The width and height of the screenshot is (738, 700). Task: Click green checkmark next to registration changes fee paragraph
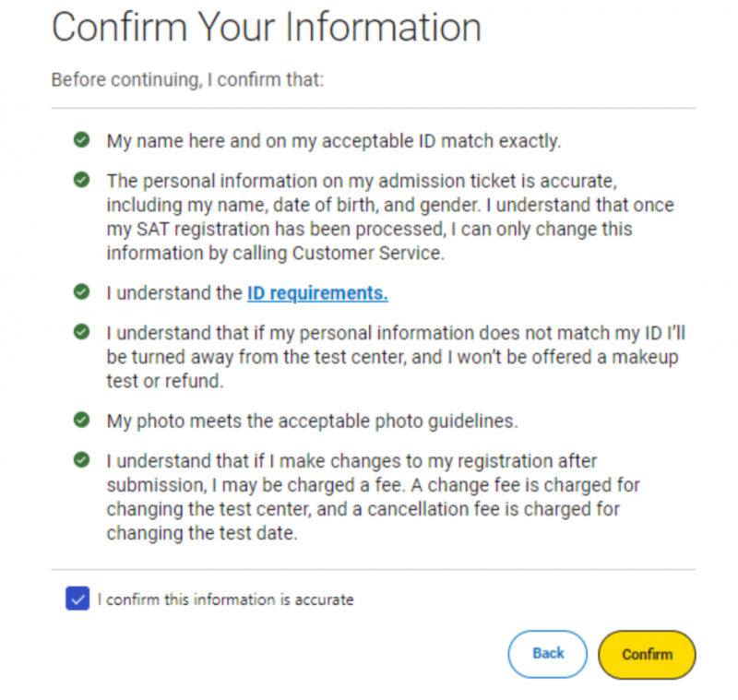[x=81, y=459]
